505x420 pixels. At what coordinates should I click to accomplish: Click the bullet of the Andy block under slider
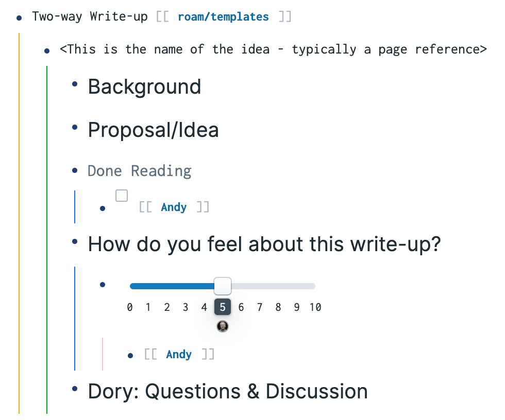130,356
